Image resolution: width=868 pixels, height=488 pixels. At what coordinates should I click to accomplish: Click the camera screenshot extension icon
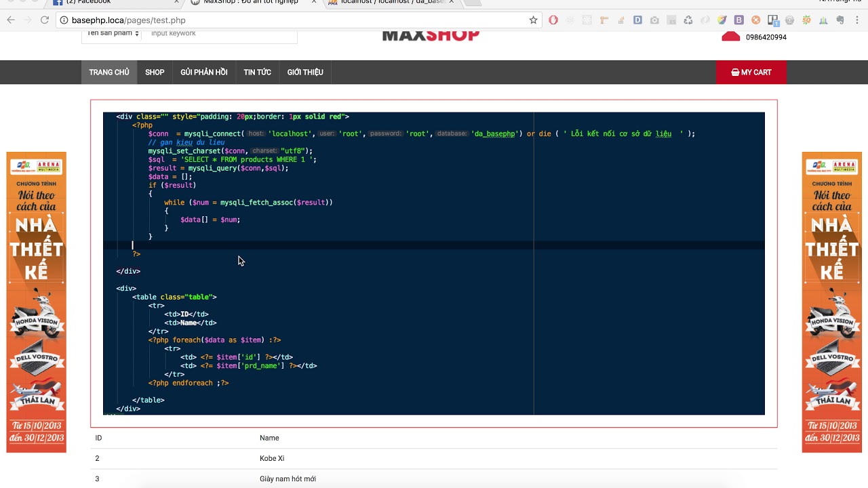coord(654,20)
